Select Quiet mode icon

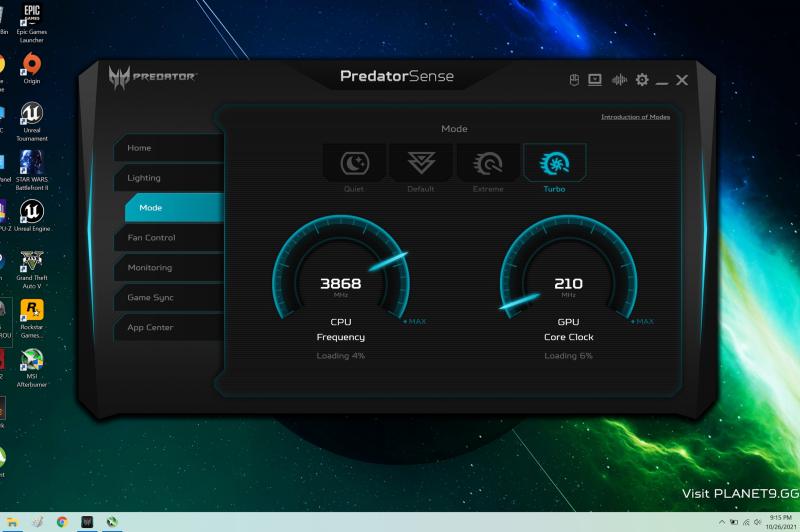pos(354,163)
